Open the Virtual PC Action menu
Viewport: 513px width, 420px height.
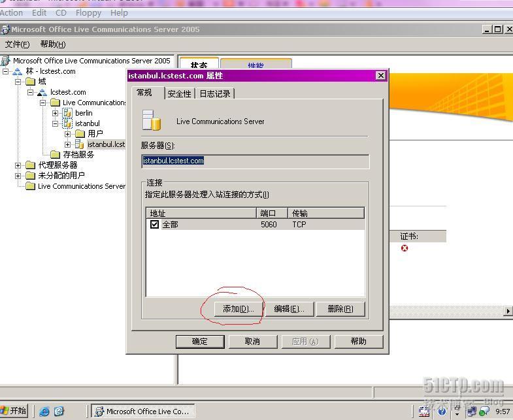[11, 13]
